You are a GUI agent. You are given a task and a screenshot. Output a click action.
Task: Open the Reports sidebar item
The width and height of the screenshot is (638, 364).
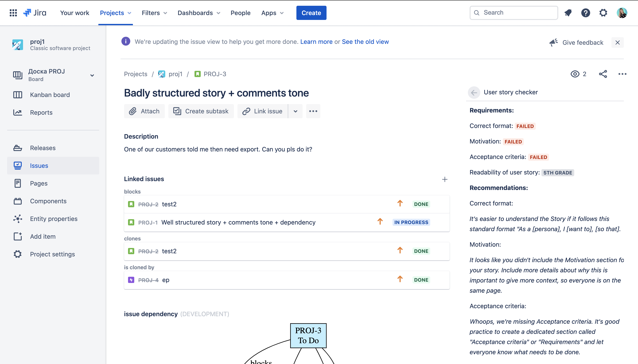(x=41, y=112)
